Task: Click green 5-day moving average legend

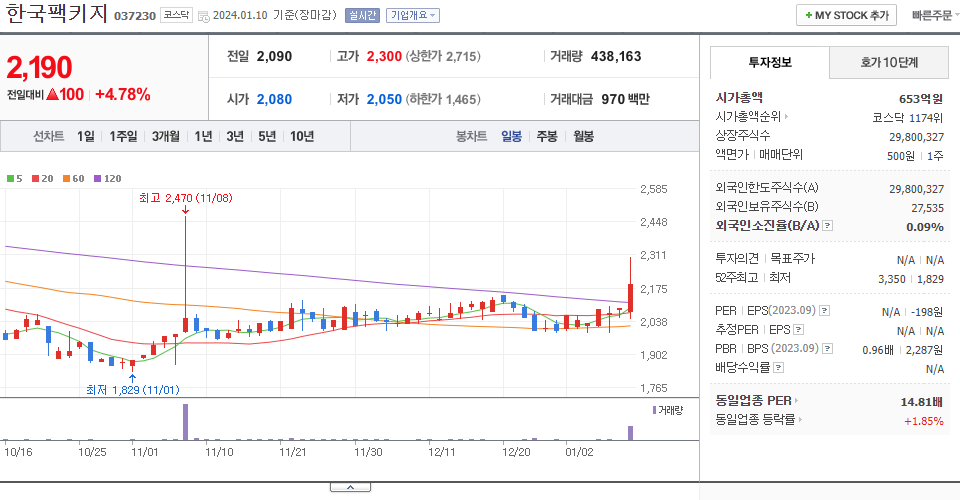Action: pos(14,179)
